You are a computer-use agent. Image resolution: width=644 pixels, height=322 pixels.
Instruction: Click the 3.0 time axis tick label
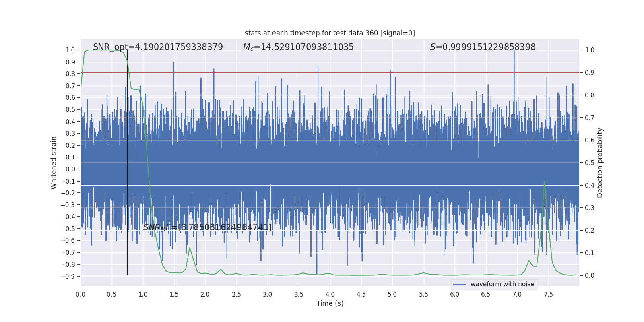[x=268, y=295]
